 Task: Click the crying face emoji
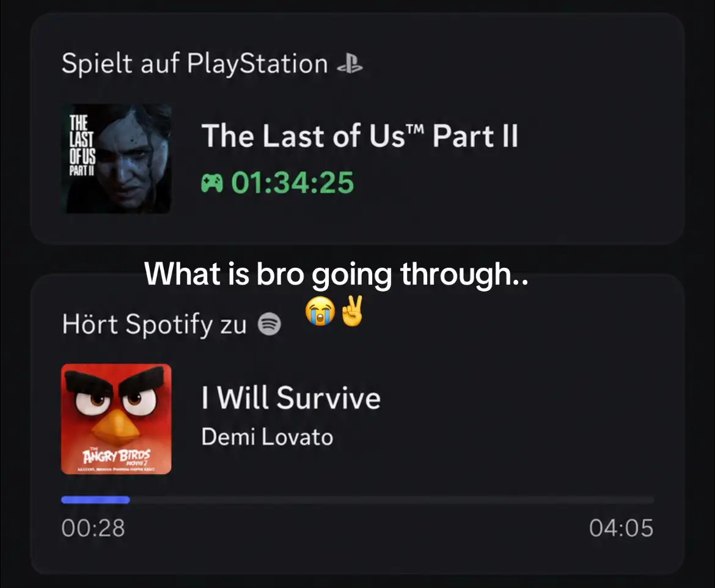coord(320,311)
